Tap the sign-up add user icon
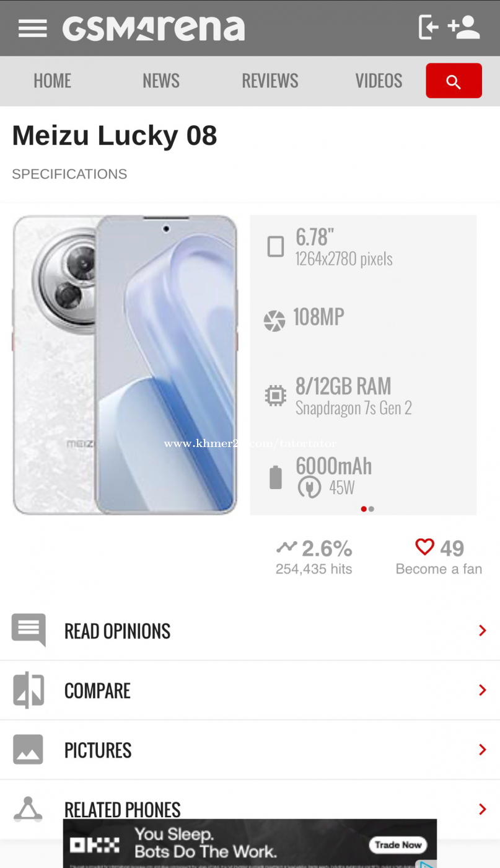This screenshot has width=500, height=868. (x=464, y=27)
